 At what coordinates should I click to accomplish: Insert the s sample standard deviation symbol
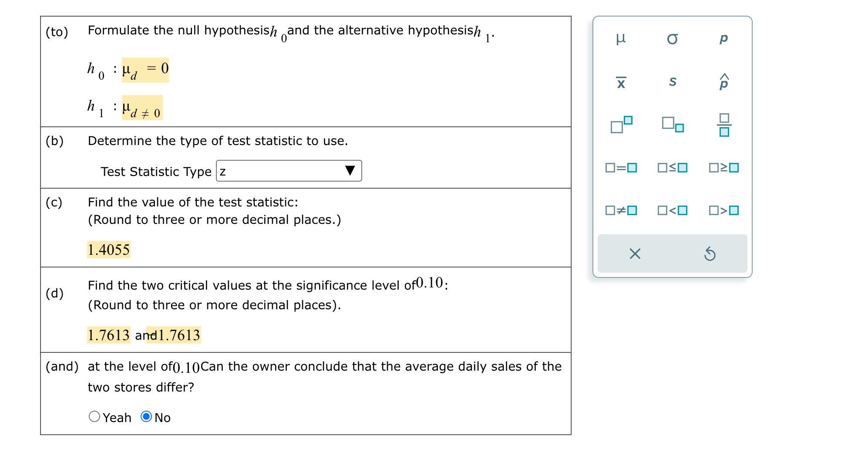[673, 83]
